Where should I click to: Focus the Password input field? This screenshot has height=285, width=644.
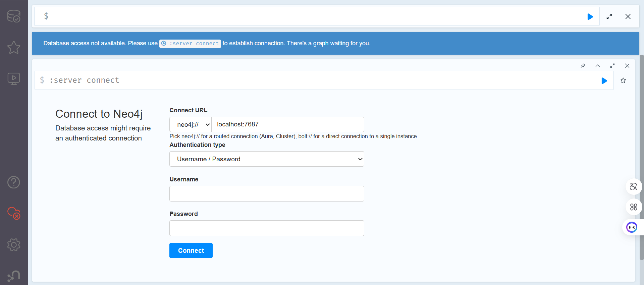[267, 228]
